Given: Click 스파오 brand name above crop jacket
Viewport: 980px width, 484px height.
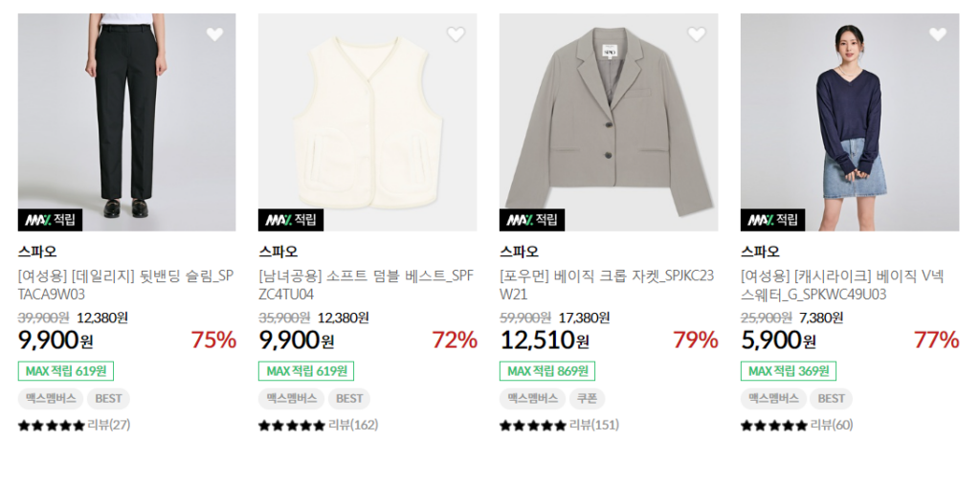Looking at the screenshot, I should tap(519, 253).
